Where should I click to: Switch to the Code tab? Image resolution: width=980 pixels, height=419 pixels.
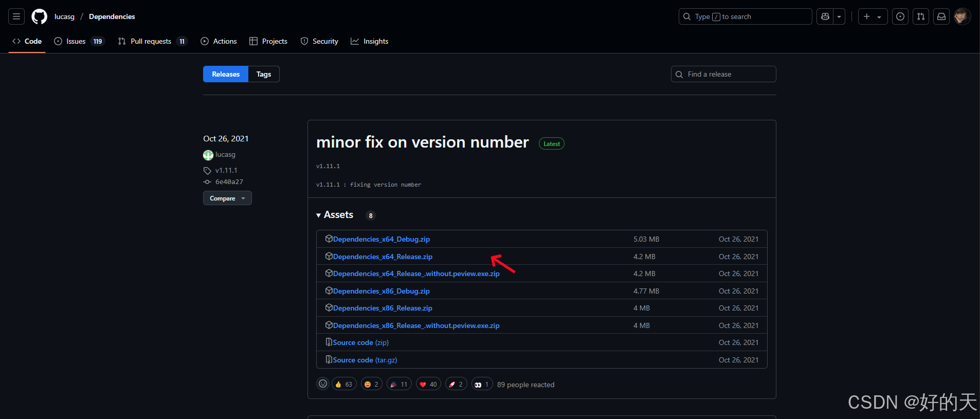tap(27, 41)
